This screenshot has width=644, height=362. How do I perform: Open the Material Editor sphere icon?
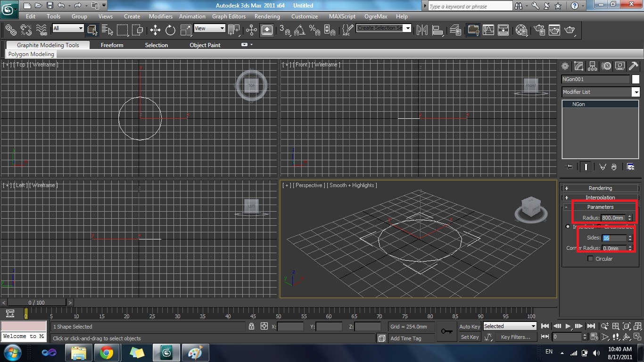(521, 30)
